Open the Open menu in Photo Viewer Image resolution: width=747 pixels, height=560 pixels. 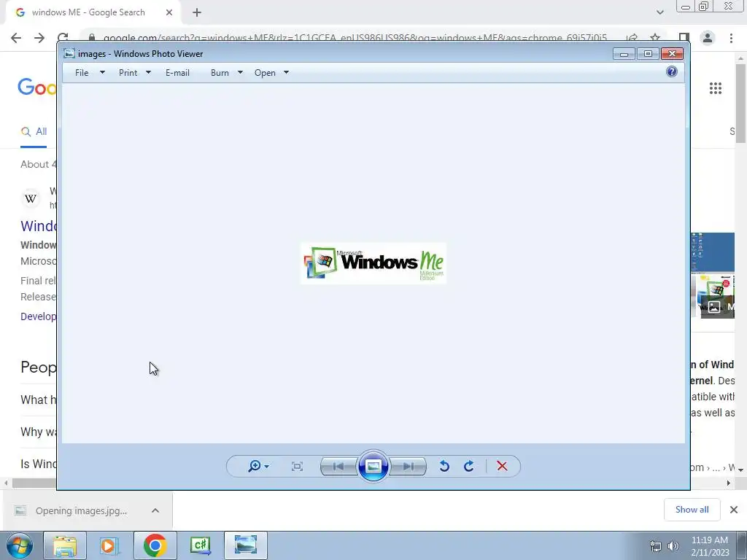[x=265, y=73]
